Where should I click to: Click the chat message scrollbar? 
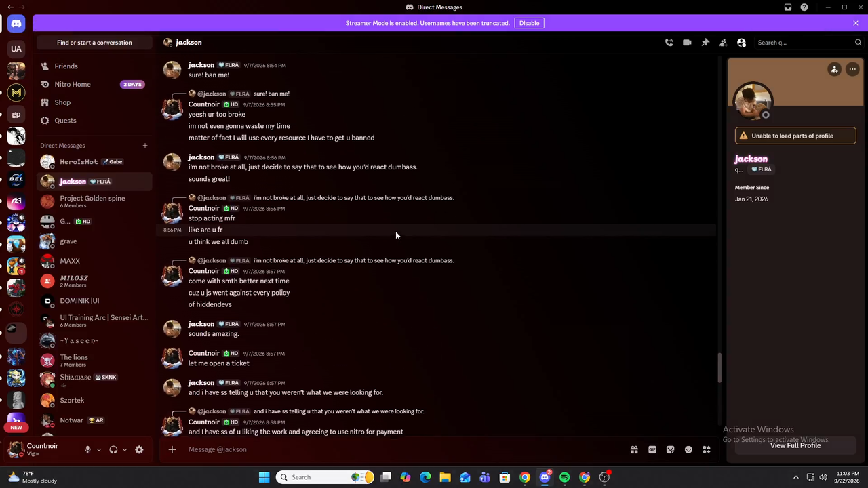(719, 367)
